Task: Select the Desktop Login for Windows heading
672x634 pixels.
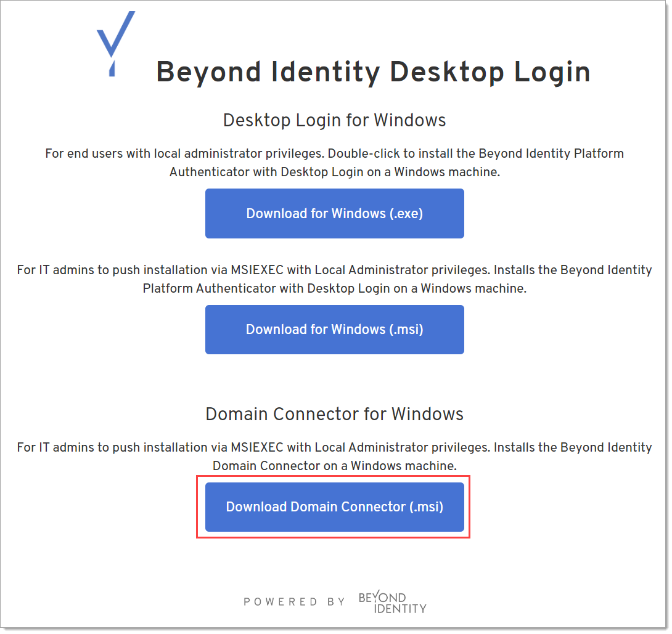Action: 334,120
